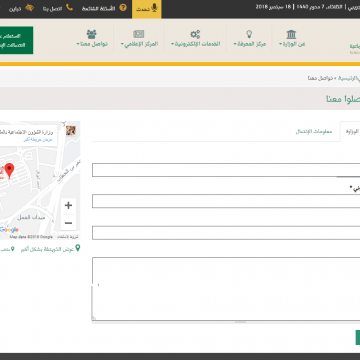Focus the large message text area
The width and height of the screenshot is (360, 360).
coord(226,289)
